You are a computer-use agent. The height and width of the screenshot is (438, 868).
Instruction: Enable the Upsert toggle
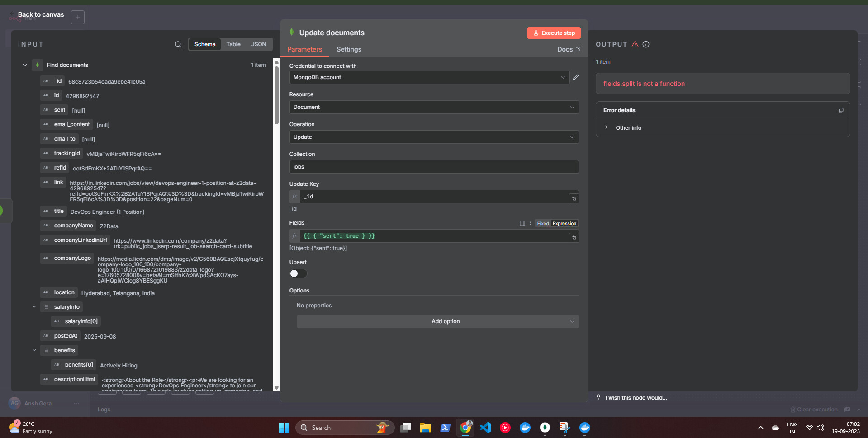coord(298,273)
